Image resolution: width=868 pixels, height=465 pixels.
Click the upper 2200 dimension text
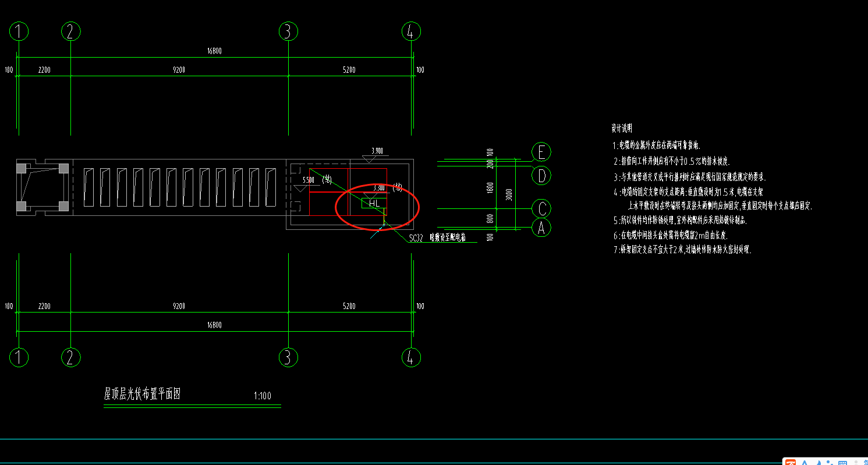pos(44,70)
